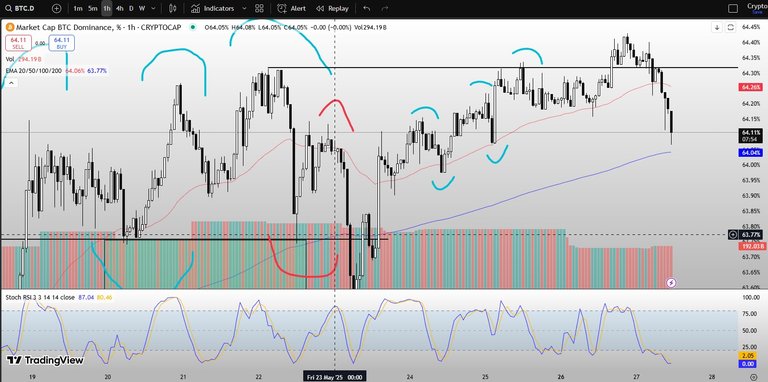Screen dimensions: 768x382
Task: Click the plus button beside 63.77%
Action: (x=733, y=235)
